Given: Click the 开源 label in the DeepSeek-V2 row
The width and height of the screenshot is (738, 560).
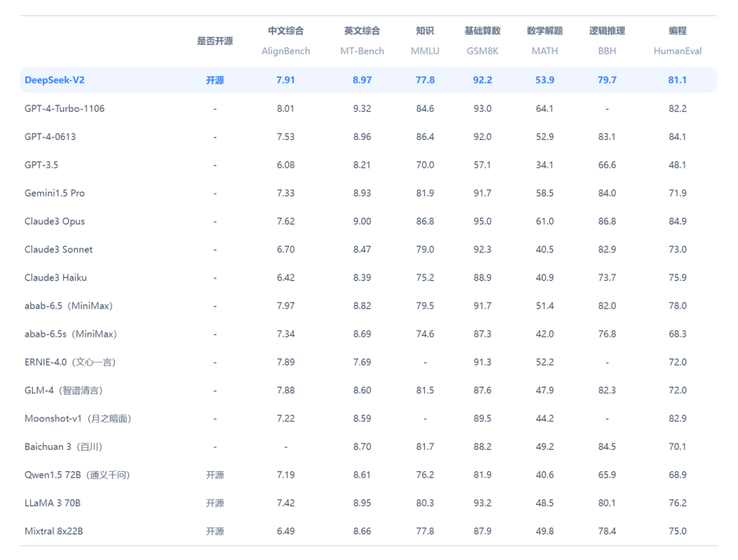Looking at the screenshot, I should click(x=215, y=80).
